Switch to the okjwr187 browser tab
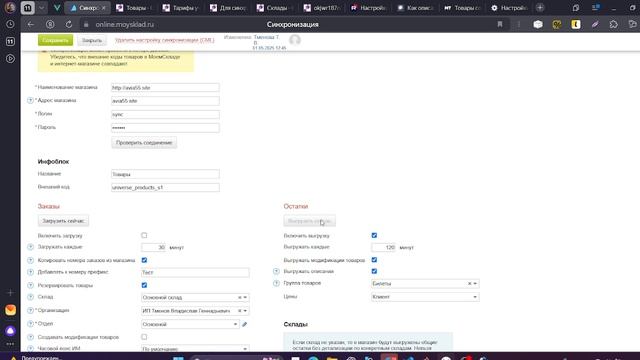This screenshot has height=360, width=640. (x=322, y=8)
